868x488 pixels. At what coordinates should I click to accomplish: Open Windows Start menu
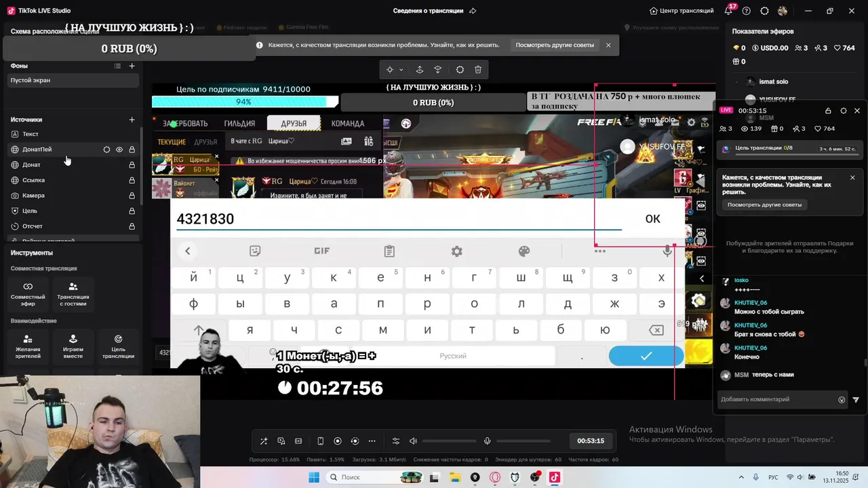(x=314, y=477)
